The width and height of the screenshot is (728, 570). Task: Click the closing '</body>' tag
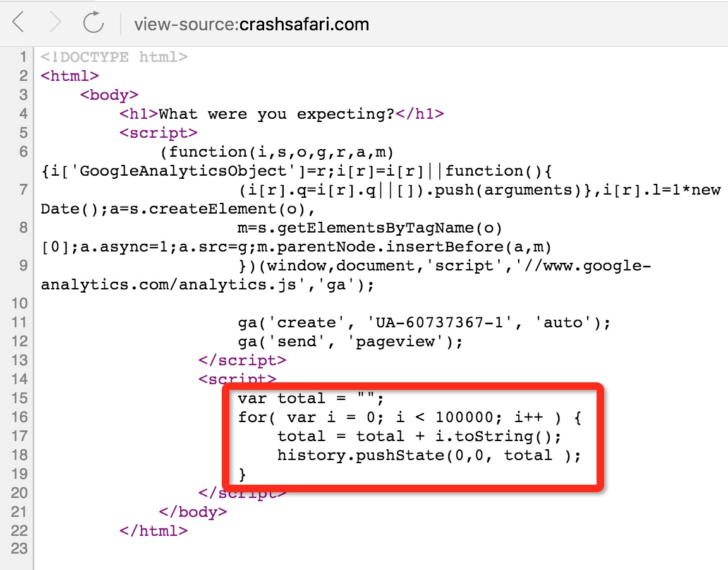[x=193, y=512]
